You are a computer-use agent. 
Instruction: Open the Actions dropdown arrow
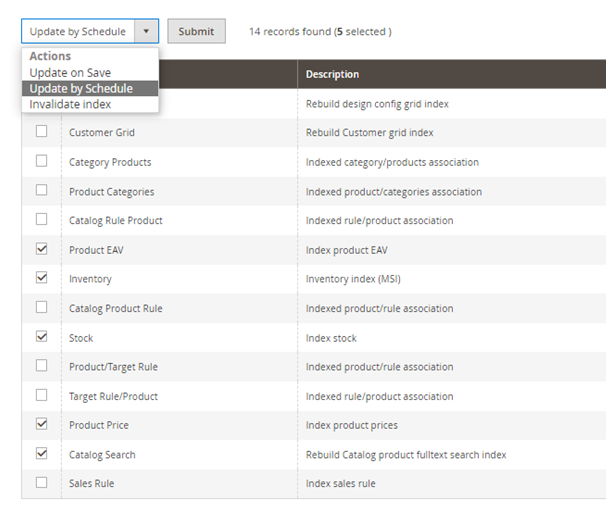click(x=146, y=31)
